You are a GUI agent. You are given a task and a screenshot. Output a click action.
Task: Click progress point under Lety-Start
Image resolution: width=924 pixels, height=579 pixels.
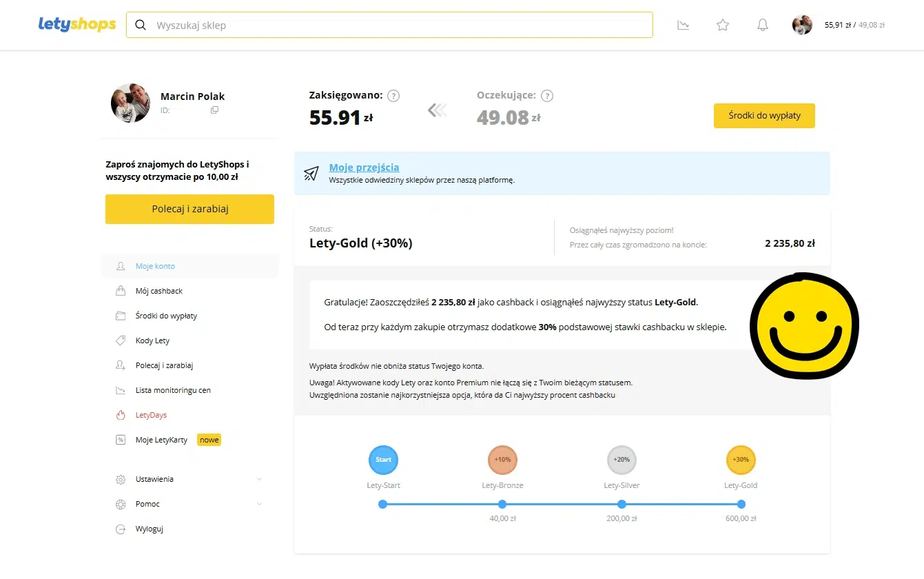383,505
